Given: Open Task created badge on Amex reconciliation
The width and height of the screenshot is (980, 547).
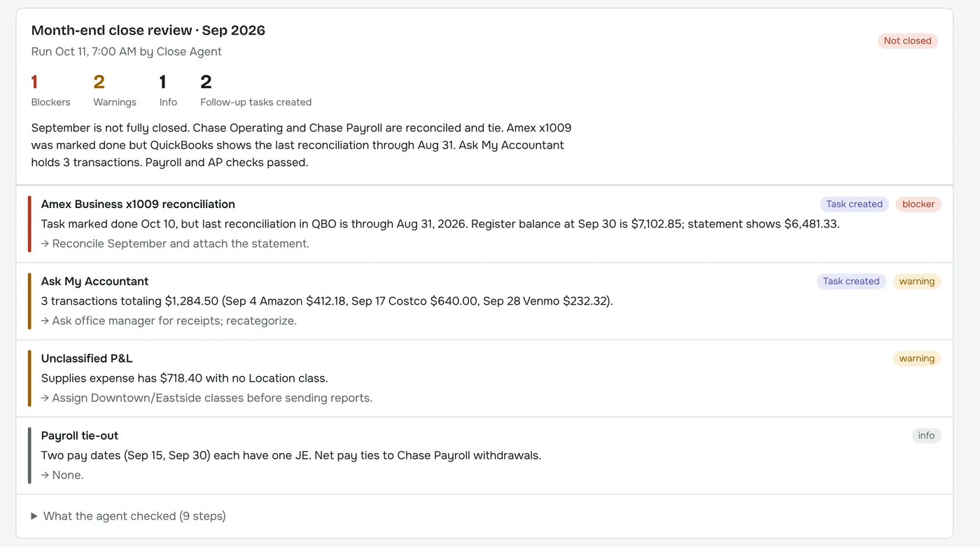Looking at the screenshot, I should 854,205.
